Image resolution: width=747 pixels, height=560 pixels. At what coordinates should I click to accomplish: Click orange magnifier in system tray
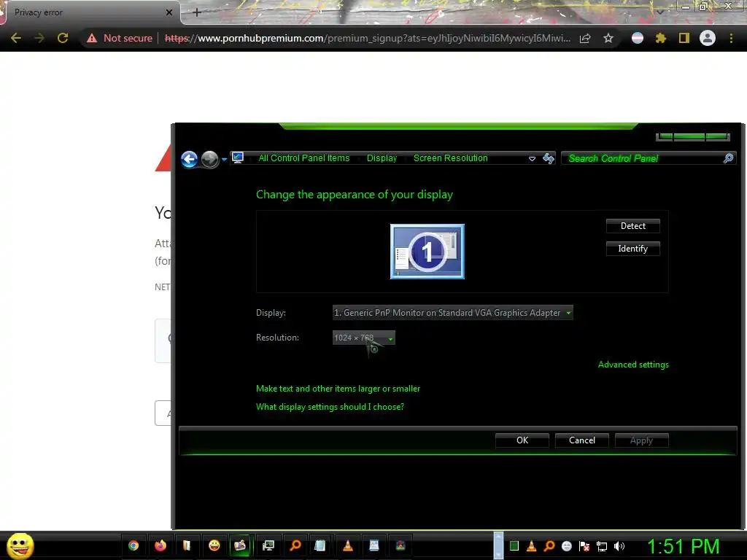[549, 546]
